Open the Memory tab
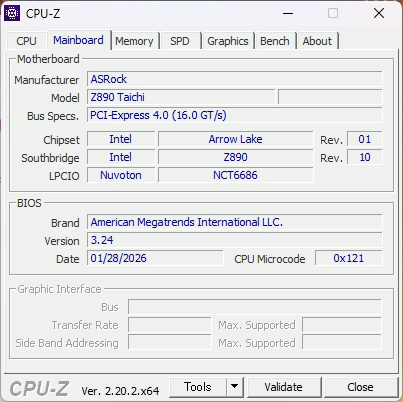The image size is (403, 402). pos(134,41)
